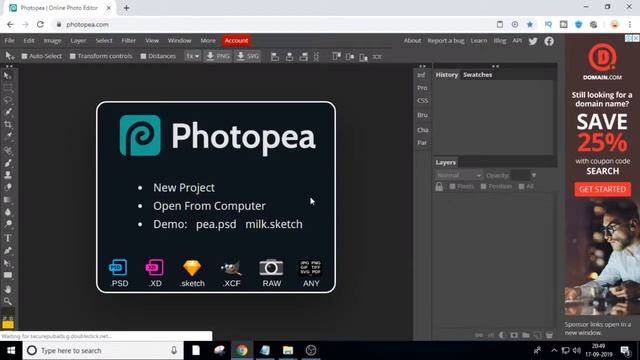Select the Rectangle Select tool
The height and width of the screenshot is (360, 640).
(7, 88)
